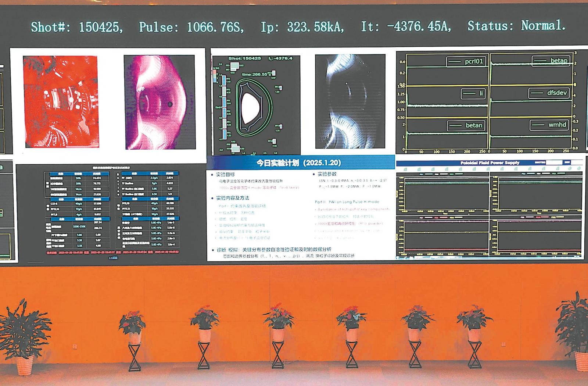Viewport: 588px width, 386px height.
Task: Click the Status: Normal text in header
Action: [x=516, y=26]
